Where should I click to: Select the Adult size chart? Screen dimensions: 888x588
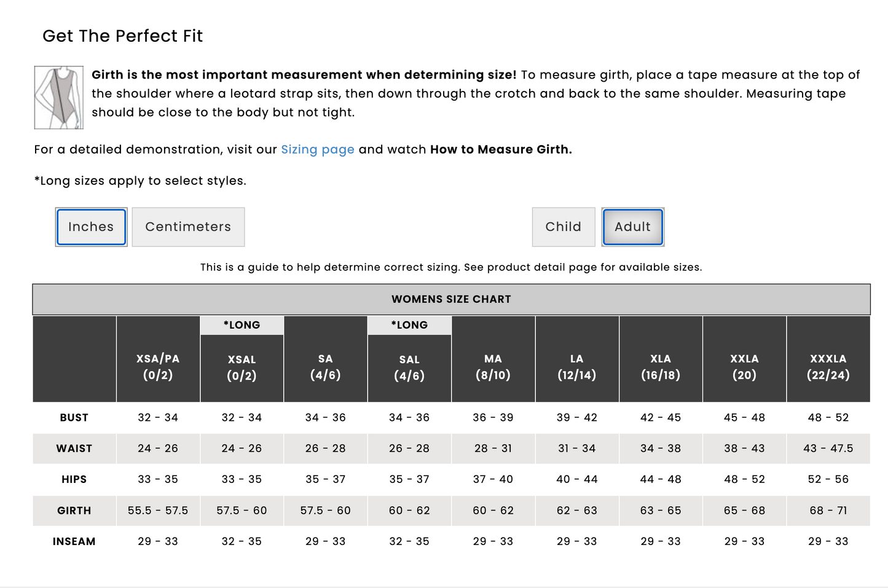[x=632, y=227]
